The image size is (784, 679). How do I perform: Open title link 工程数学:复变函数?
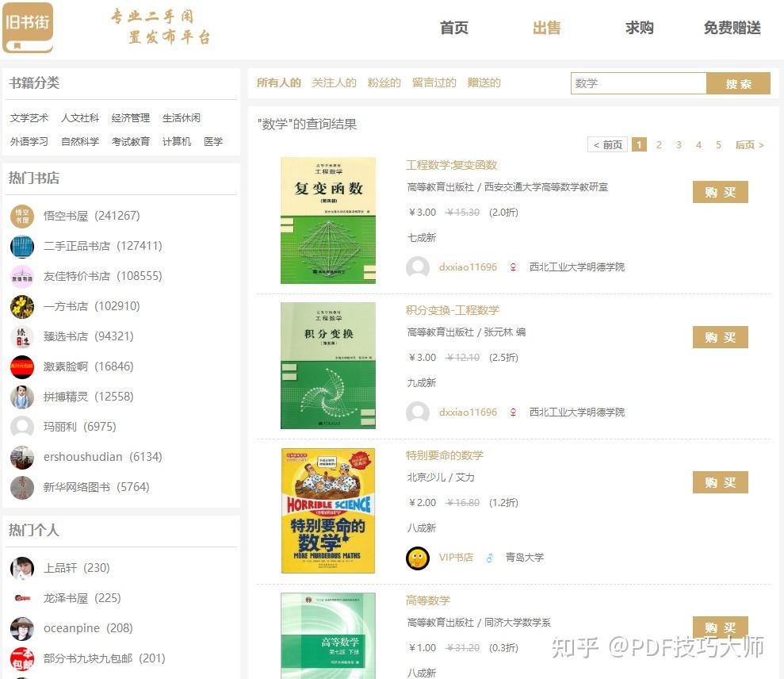pos(451,165)
